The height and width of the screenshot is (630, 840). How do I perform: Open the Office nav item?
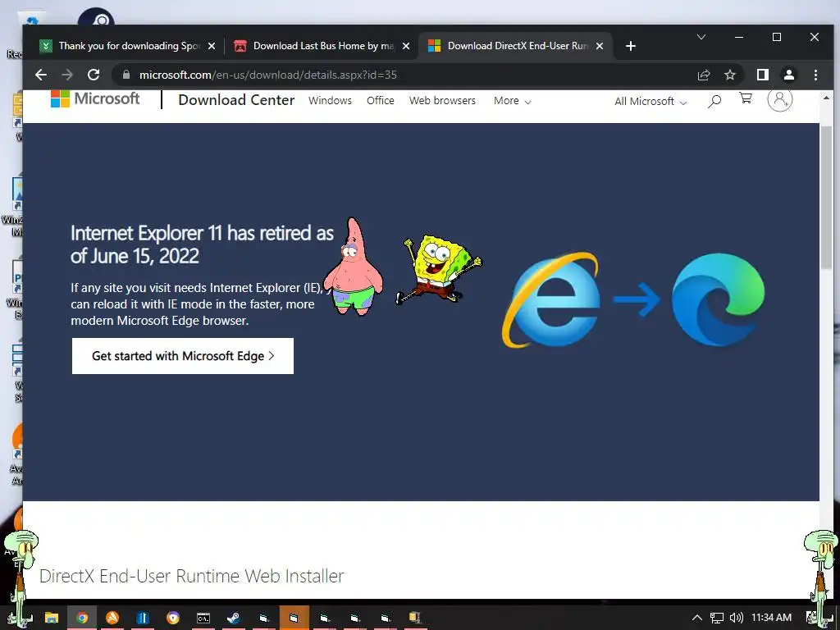pyautogui.click(x=381, y=101)
